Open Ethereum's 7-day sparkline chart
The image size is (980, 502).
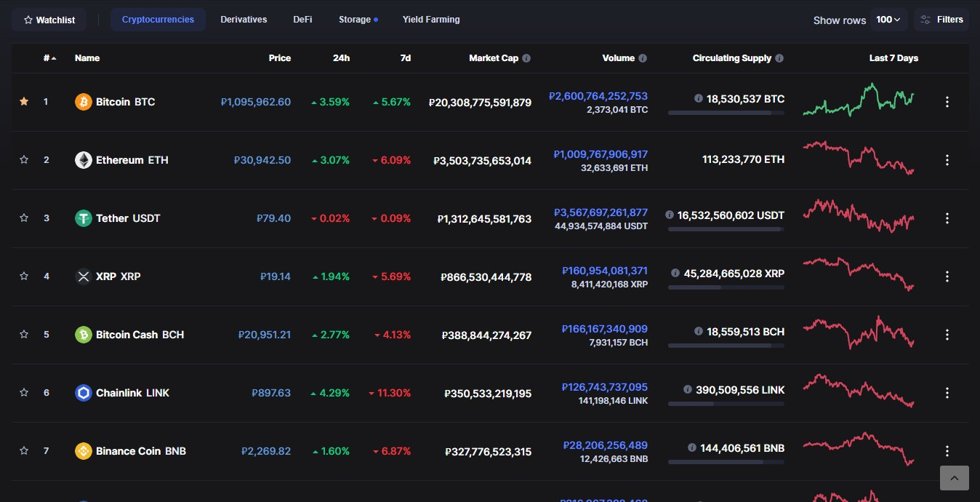859,157
